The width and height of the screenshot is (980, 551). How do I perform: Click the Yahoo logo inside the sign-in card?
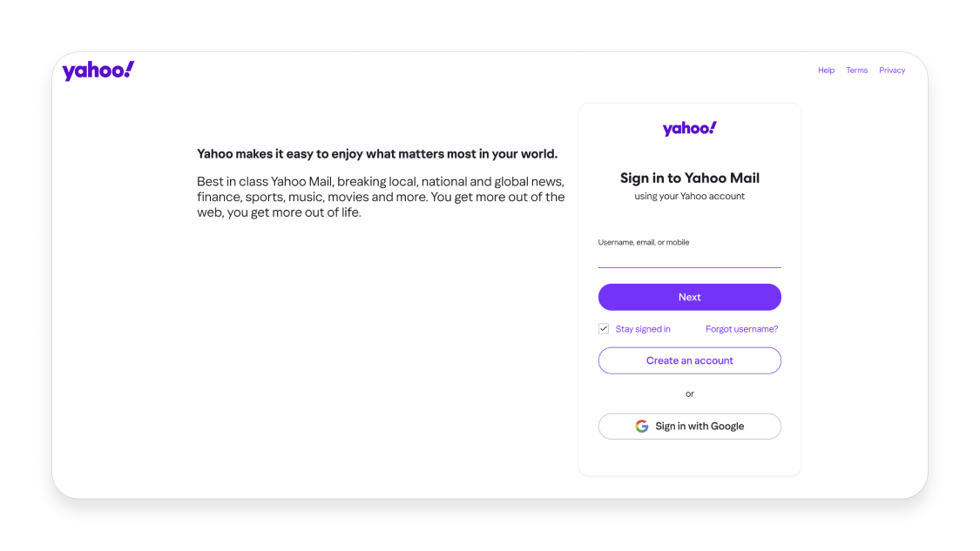point(689,128)
